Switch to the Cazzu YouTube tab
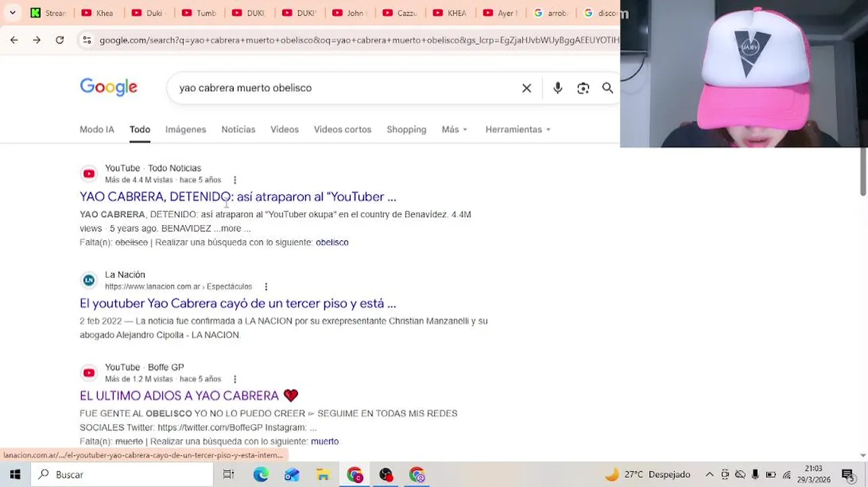 tap(400, 13)
